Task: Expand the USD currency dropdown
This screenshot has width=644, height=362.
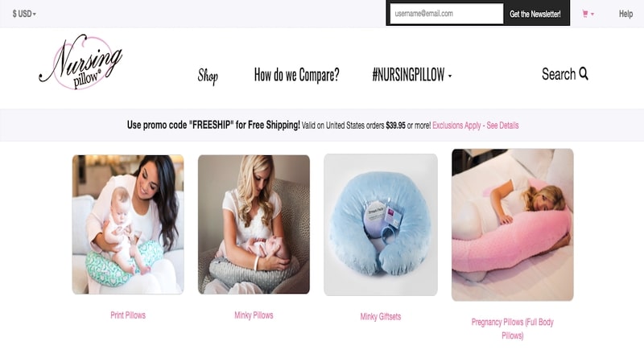Action: click(x=24, y=14)
